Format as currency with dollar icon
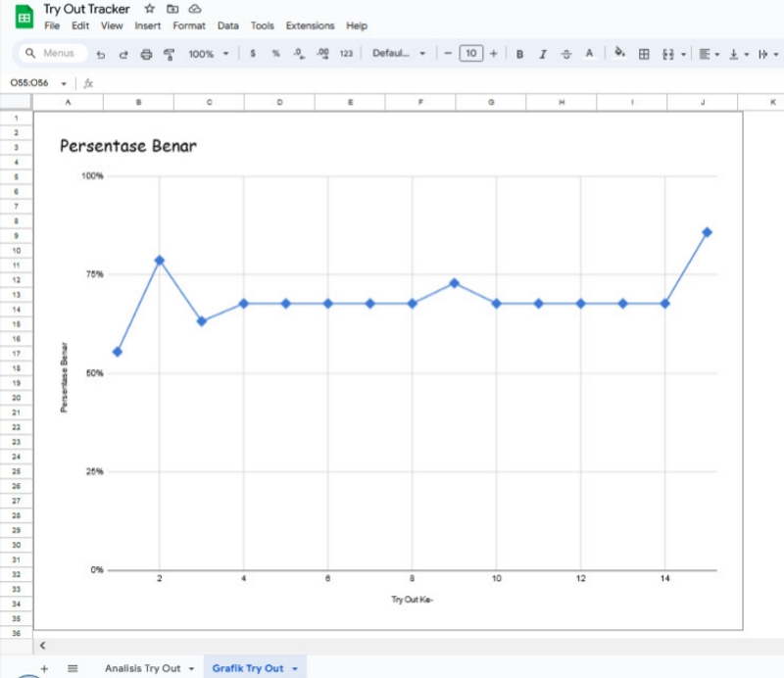This screenshot has height=678, width=784. [x=253, y=54]
